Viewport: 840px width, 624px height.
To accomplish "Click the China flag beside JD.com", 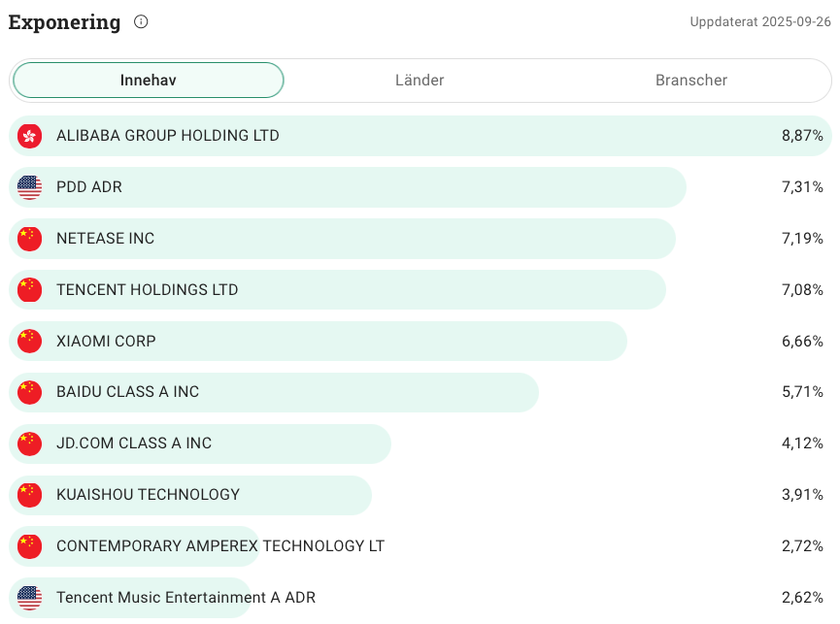I will coord(29,443).
